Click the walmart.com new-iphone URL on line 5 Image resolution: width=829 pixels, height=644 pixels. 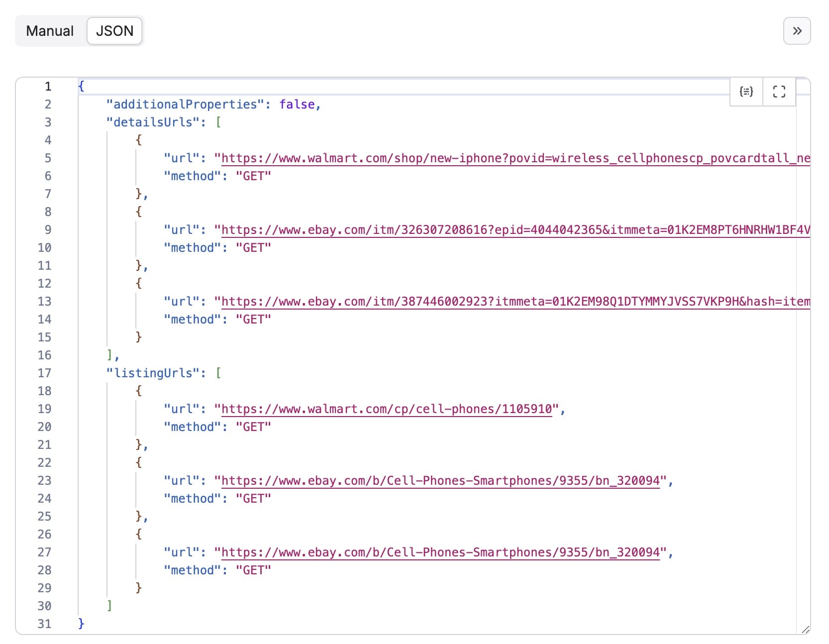point(516,158)
